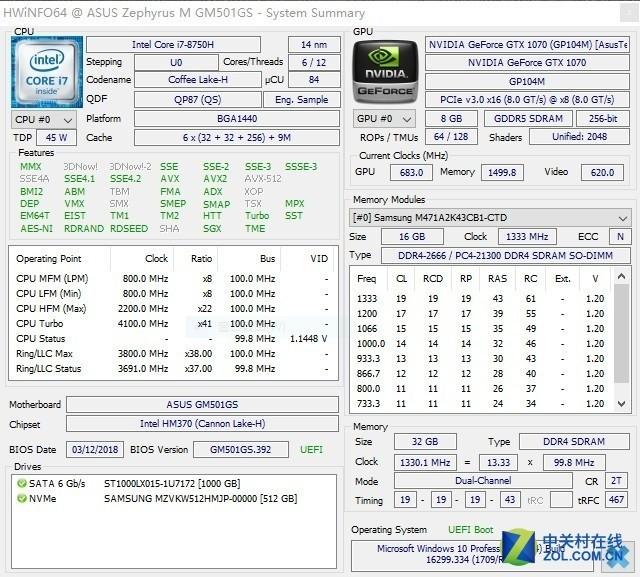Open the GPU #0 selector dropdown
640x577 pixels.
[x=384, y=119]
